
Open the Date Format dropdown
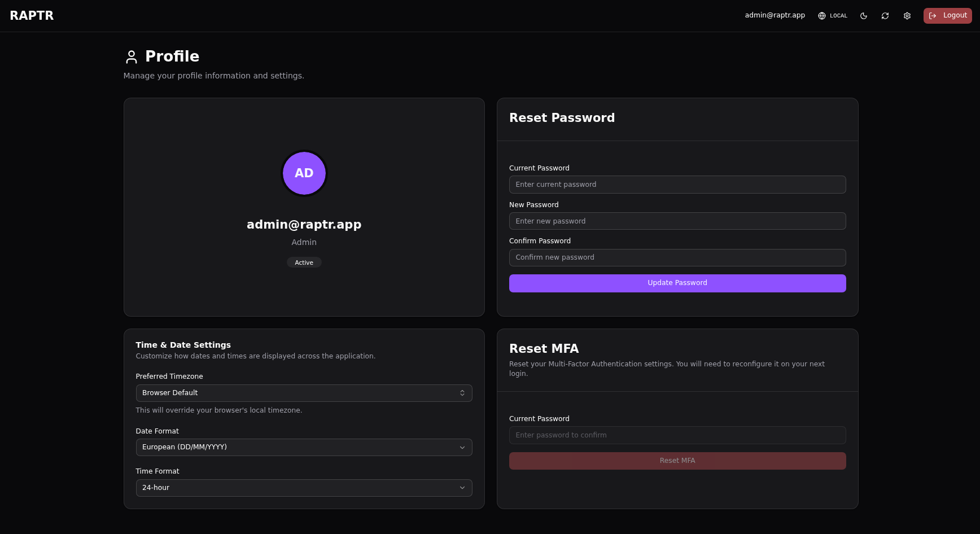tap(304, 447)
